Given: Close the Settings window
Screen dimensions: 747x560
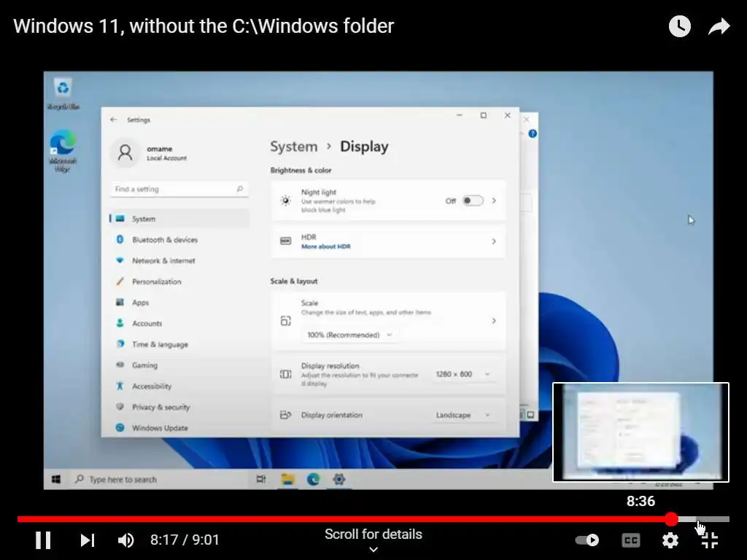Looking at the screenshot, I should pos(508,115).
